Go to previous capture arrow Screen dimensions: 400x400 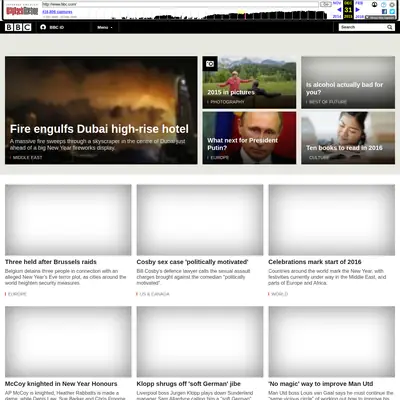click(x=339, y=10)
